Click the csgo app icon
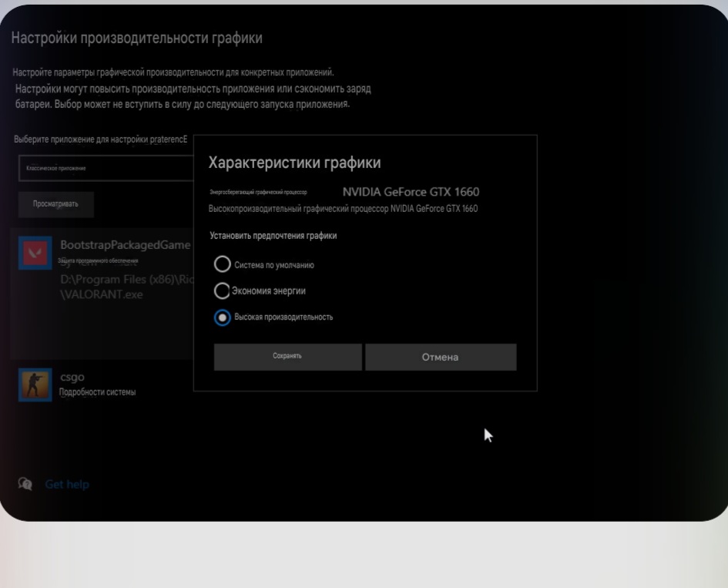The image size is (728, 588). [35, 385]
